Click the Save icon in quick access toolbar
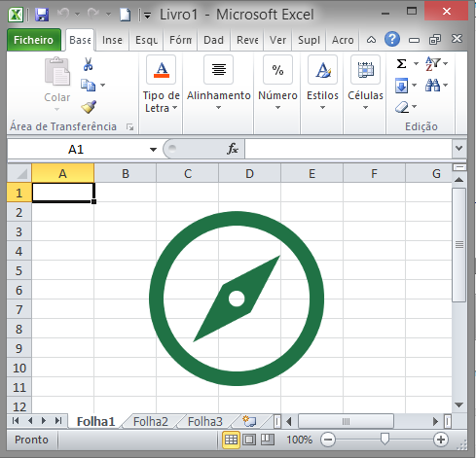Screen dimensions: 476x458 click(42, 15)
